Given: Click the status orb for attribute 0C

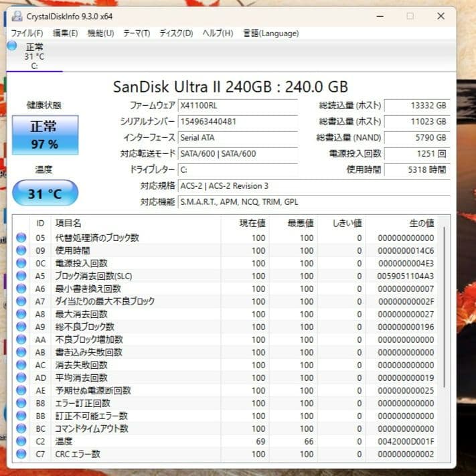Looking at the screenshot, I should 21,263.
